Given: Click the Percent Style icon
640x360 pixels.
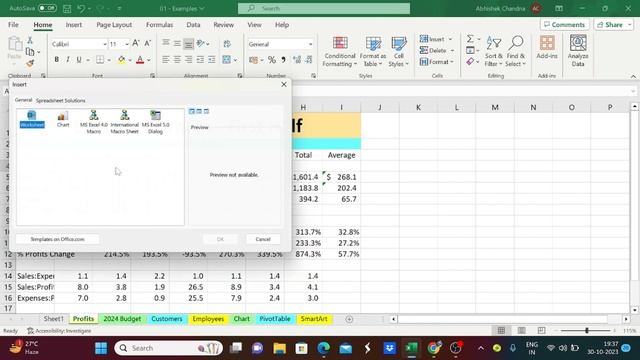Looking at the screenshot, I should pyautogui.click(x=272, y=60).
